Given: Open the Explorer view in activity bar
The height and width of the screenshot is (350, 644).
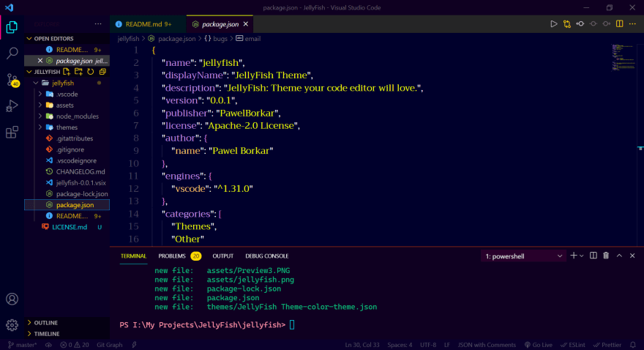Looking at the screenshot, I should click(12, 27).
